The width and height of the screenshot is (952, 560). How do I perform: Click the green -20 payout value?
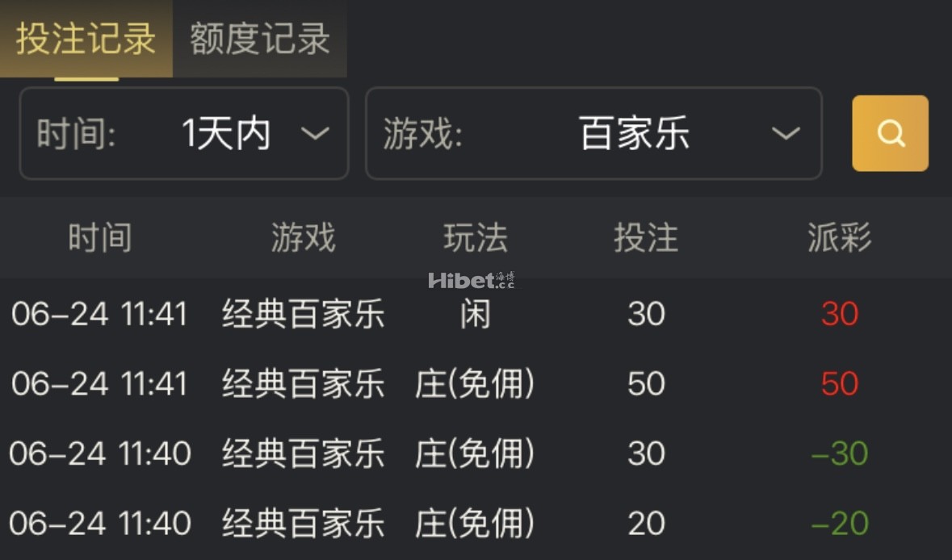point(839,523)
